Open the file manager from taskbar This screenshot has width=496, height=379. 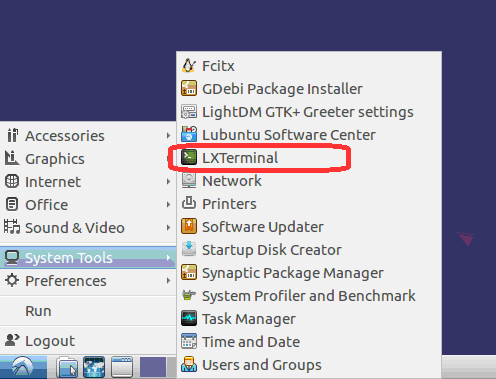[x=67, y=367]
